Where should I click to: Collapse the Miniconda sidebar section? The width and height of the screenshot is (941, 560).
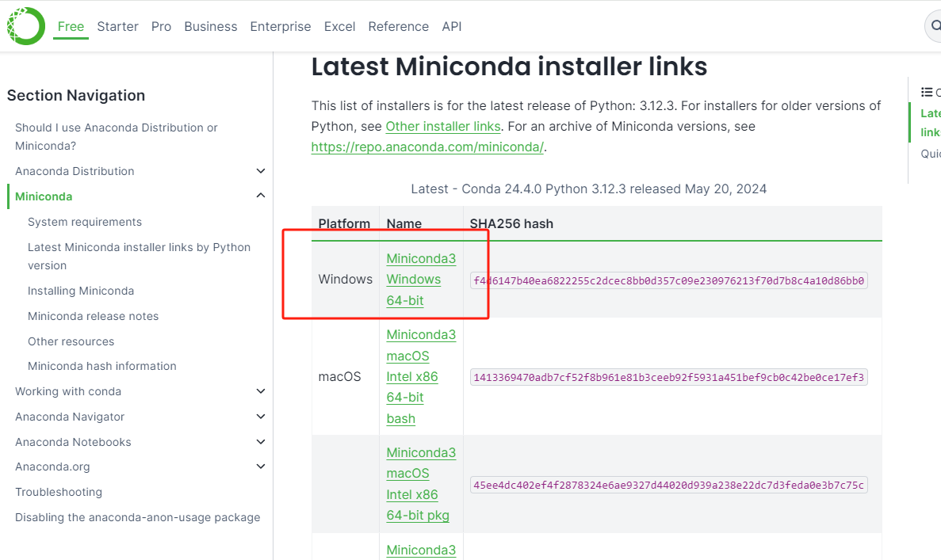click(261, 195)
